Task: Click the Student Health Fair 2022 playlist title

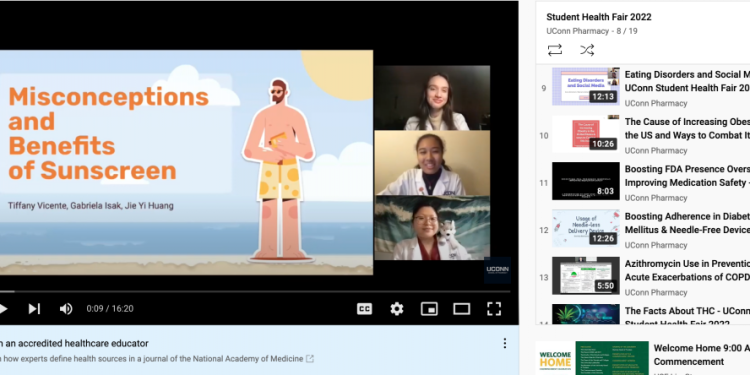Action: 599,17
